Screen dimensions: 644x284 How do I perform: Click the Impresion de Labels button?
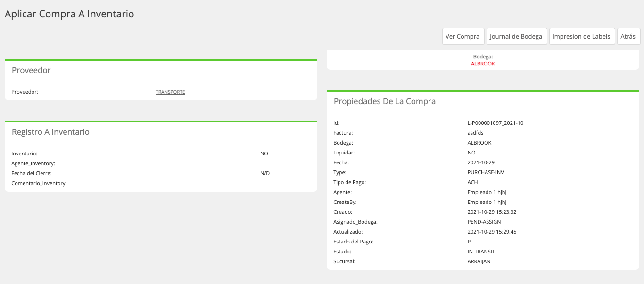click(x=581, y=36)
